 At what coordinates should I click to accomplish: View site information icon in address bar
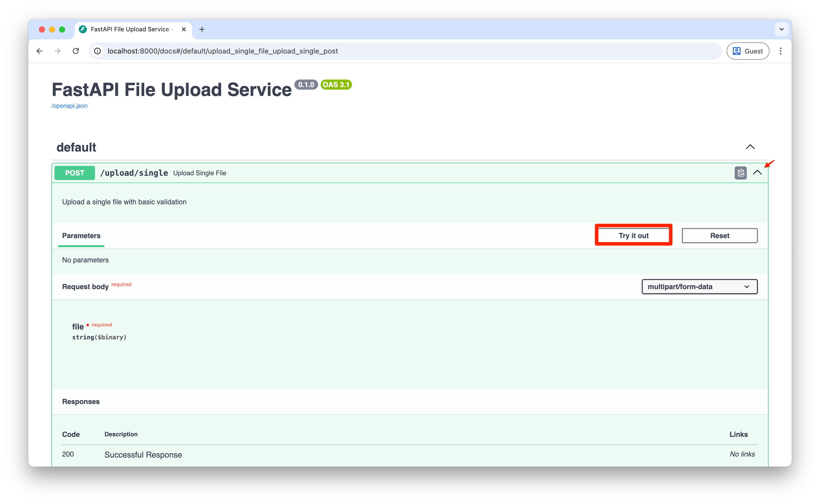click(x=97, y=51)
